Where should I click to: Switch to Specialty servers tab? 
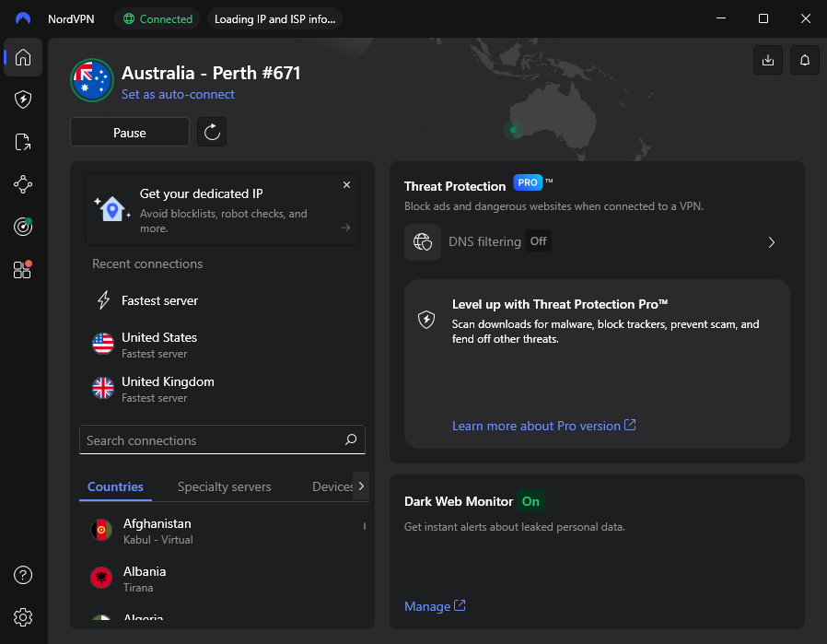(224, 486)
